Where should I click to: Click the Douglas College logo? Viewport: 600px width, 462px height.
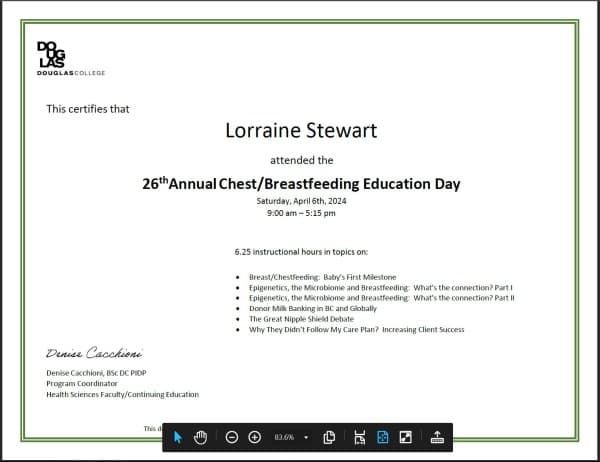pyautogui.click(x=57, y=59)
